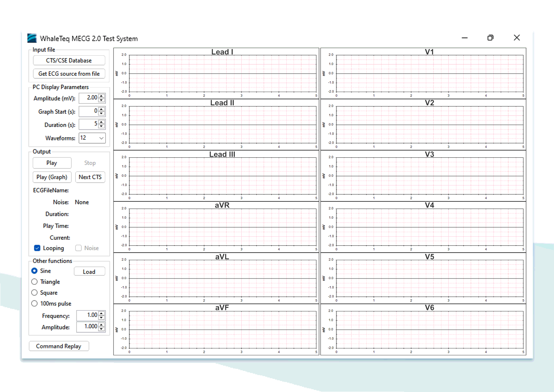The height and width of the screenshot is (392, 554).
Task: Advance with the Next CTS button
Action: (x=90, y=177)
